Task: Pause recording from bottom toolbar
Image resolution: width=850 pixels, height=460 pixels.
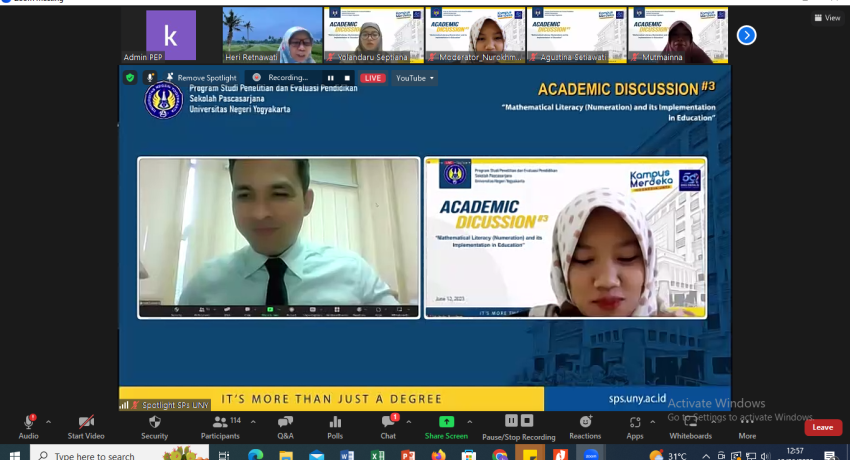Action: 511,420
